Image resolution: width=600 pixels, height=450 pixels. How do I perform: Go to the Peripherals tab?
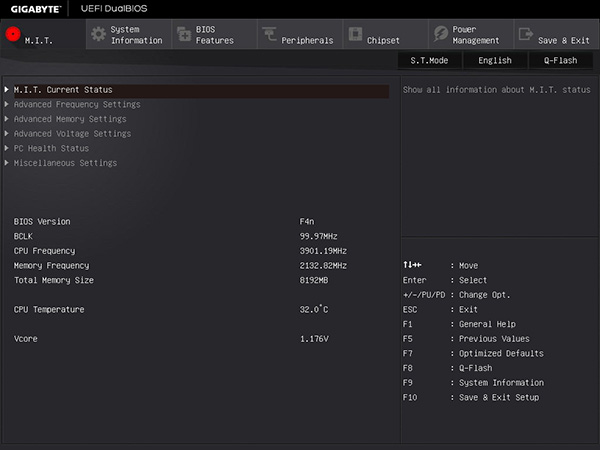pos(300,34)
